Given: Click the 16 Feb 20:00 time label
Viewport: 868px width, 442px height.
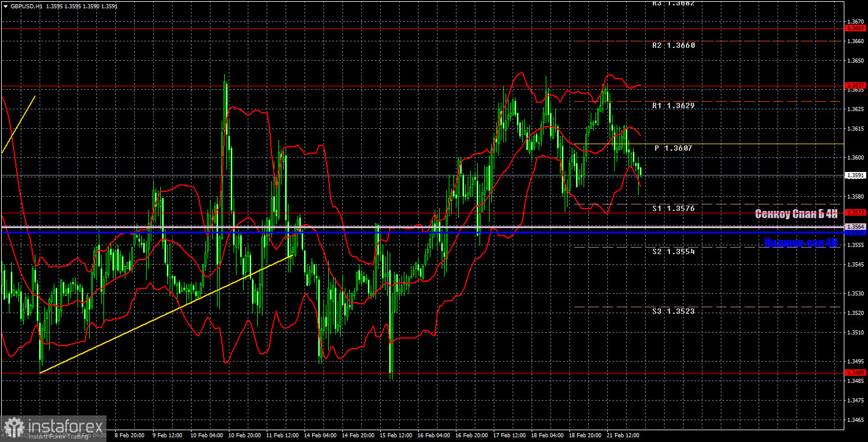Looking at the screenshot, I should [x=472, y=436].
